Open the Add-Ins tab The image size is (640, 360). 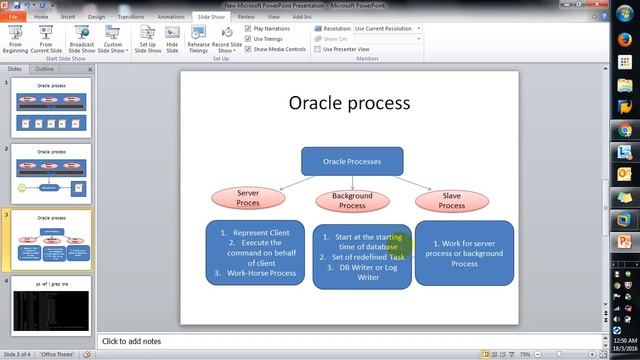coord(302,17)
